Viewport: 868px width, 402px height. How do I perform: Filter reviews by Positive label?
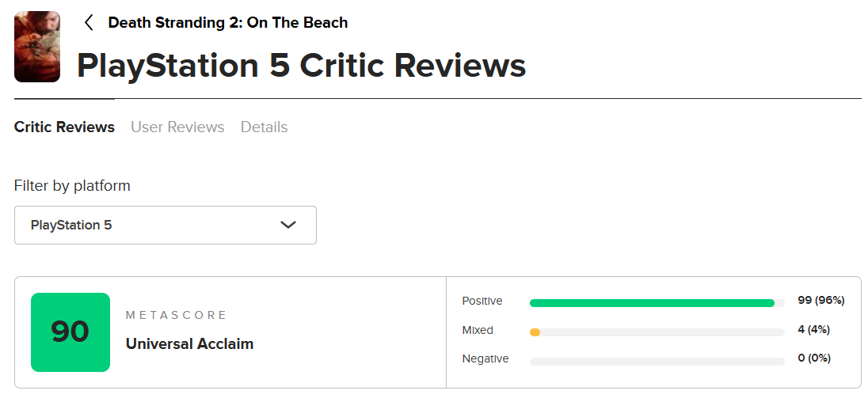pyautogui.click(x=483, y=301)
